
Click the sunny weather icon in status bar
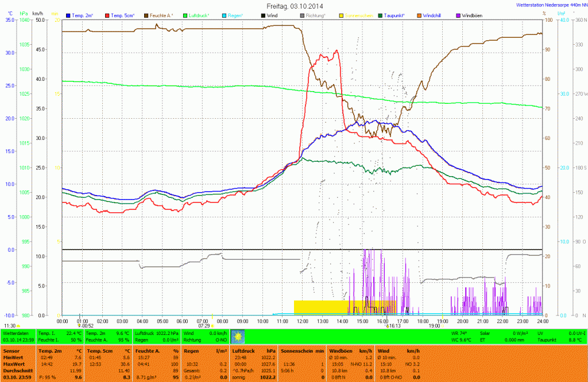point(237,336)
